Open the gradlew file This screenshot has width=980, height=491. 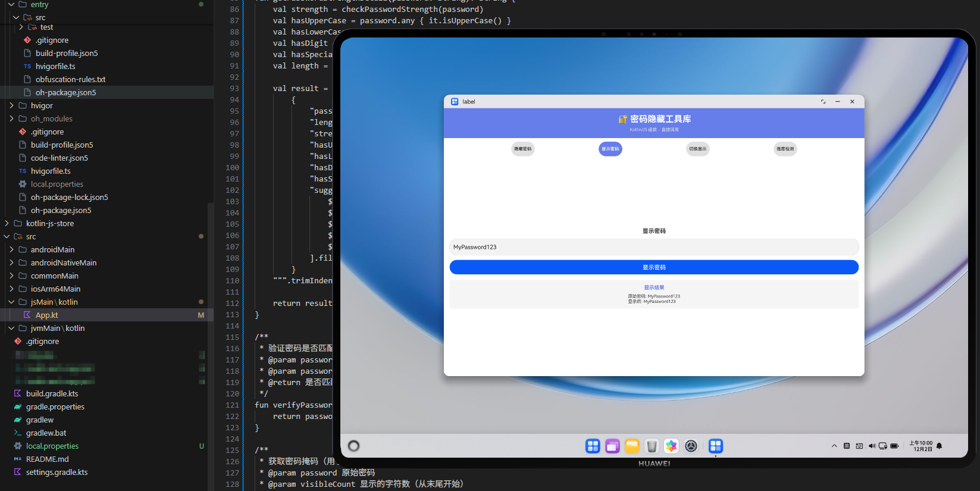coord(40,420)
